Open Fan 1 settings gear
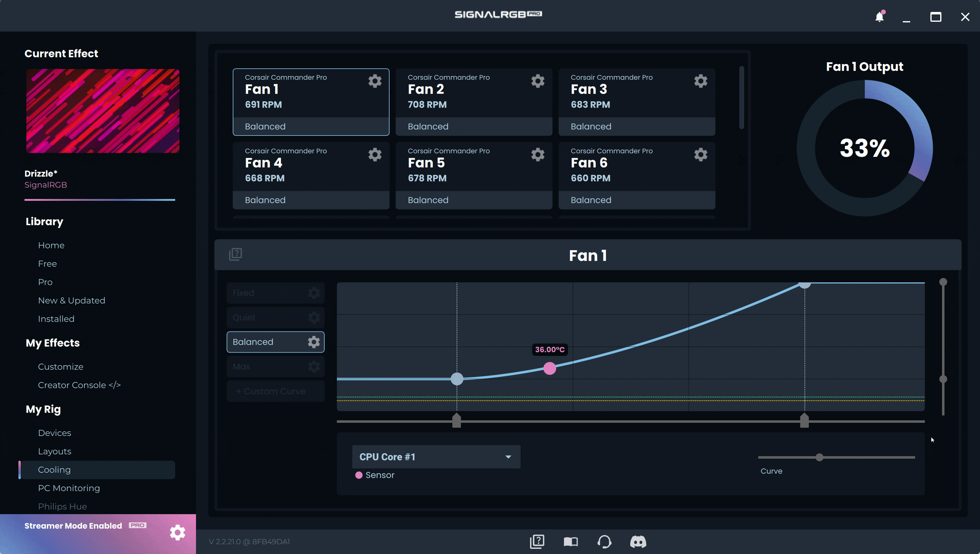 [x=375, y=81]
